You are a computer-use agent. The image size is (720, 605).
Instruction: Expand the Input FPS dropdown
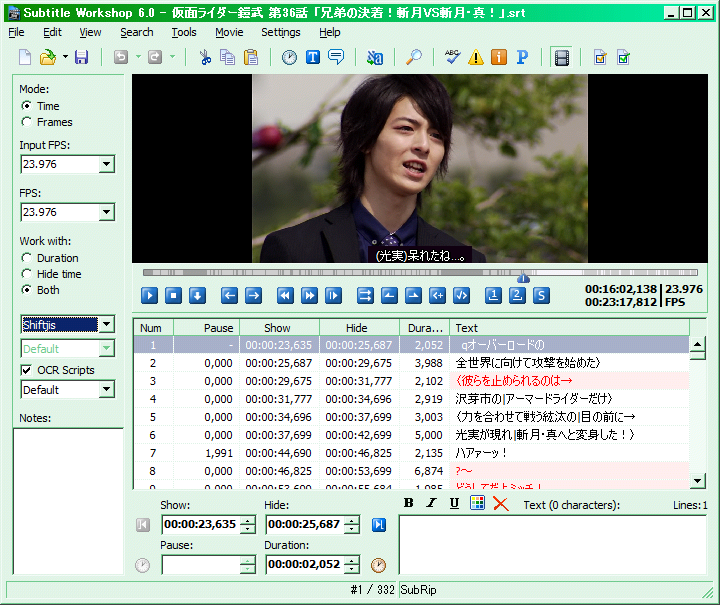[107, 164]
